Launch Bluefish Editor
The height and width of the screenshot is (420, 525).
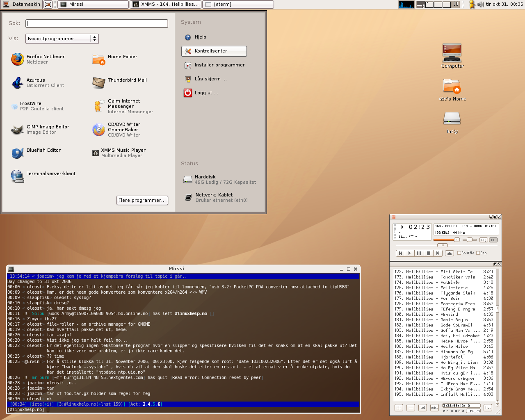pos(36,153)
